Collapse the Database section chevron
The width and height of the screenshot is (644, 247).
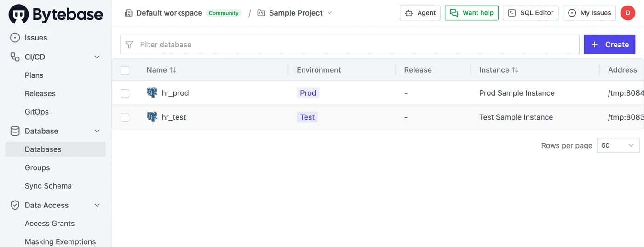coord(97,131)
